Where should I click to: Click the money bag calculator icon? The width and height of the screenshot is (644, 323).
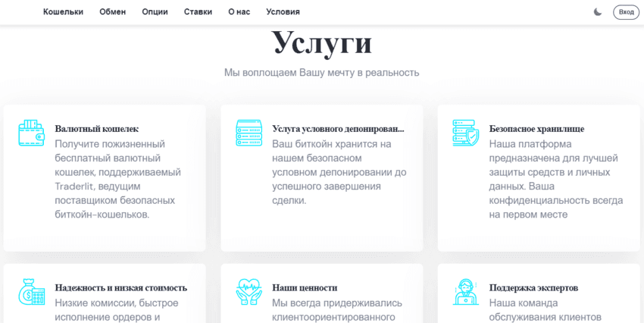tap(32, 292)
